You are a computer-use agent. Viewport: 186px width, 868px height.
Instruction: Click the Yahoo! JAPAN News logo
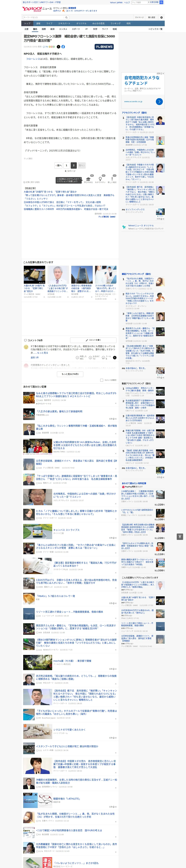point(37,9)
